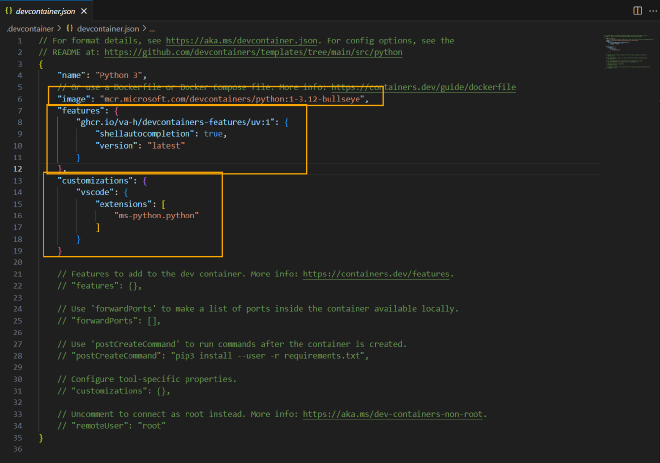This screenshot has height=463, width=660.
Task: Click the "vscode" key
Action: tap(95, 192)
